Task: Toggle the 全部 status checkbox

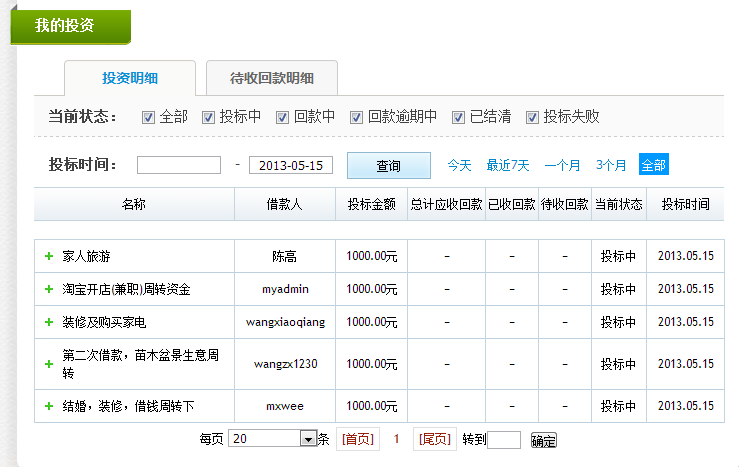Action: pyautogui.click(x=148, y=117)
